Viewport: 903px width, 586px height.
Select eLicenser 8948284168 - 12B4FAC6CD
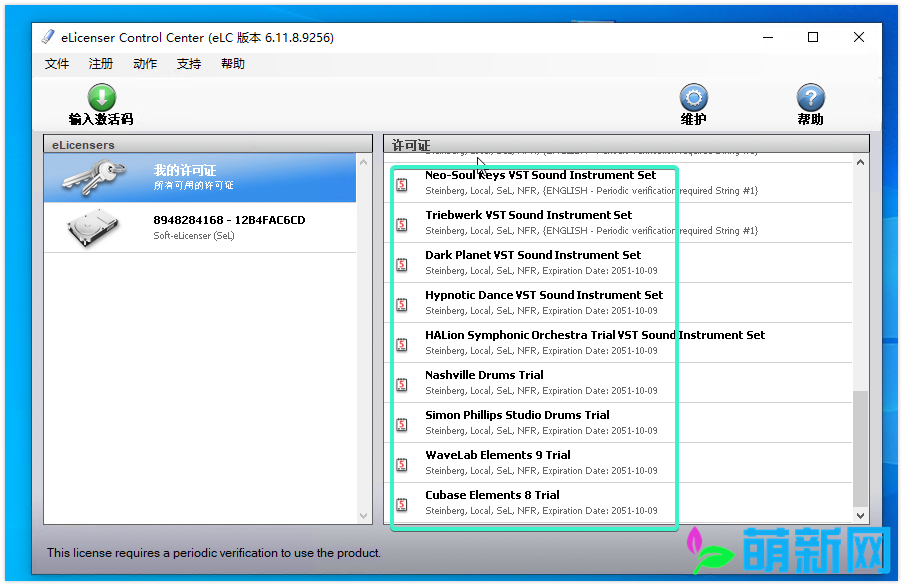(x=200, y=227)
